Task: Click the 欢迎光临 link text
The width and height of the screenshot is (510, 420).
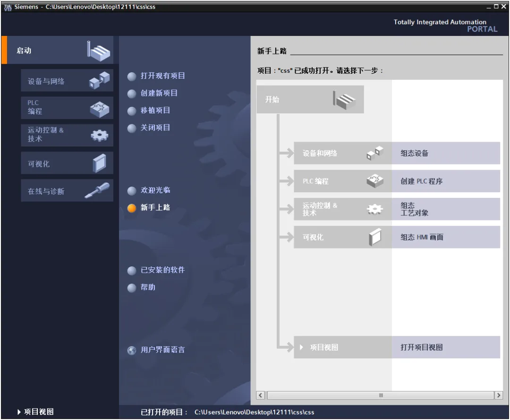Action: point(155,190)
